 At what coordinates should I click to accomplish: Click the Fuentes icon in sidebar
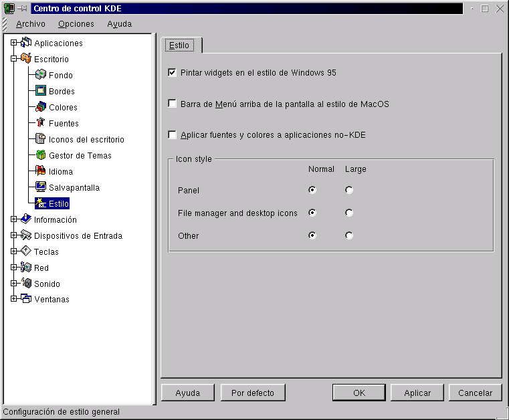point(41,123)
